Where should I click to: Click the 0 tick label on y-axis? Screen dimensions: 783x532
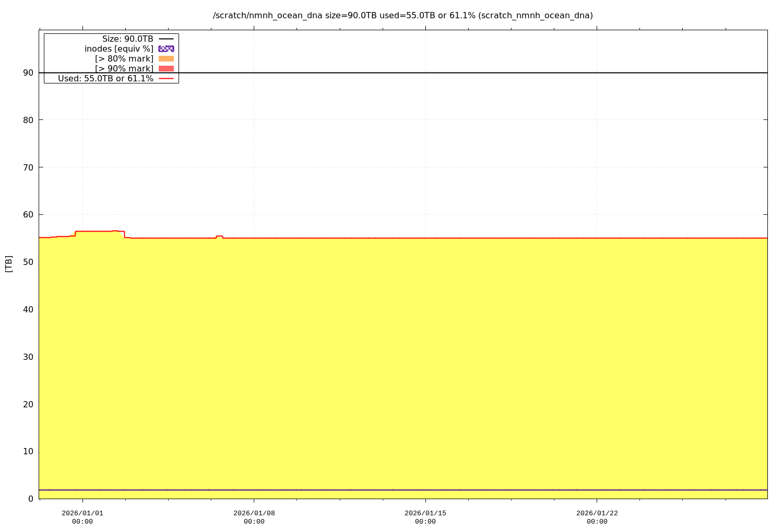31,499
